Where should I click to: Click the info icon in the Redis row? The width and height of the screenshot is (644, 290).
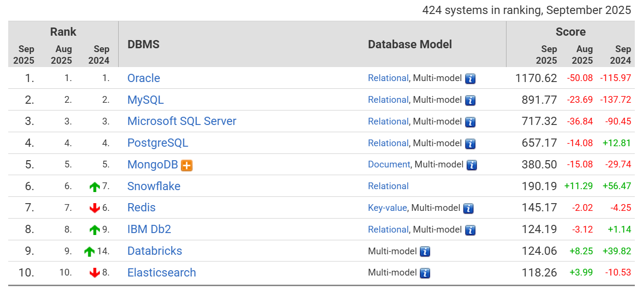click(468, 208)
